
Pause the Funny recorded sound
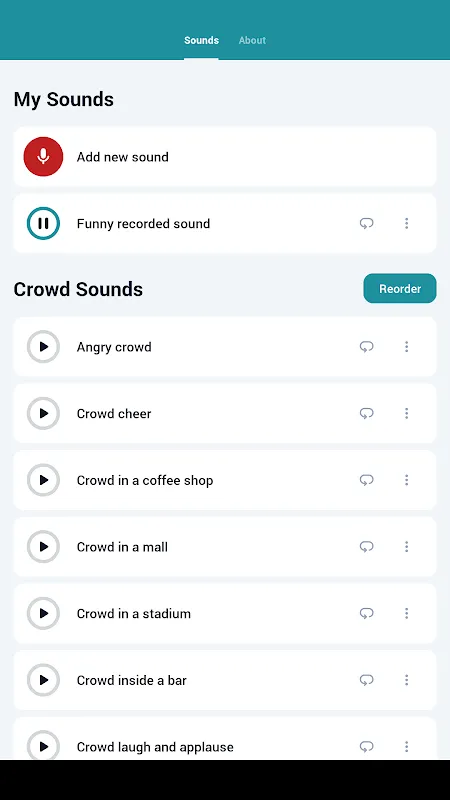[43, 223]
